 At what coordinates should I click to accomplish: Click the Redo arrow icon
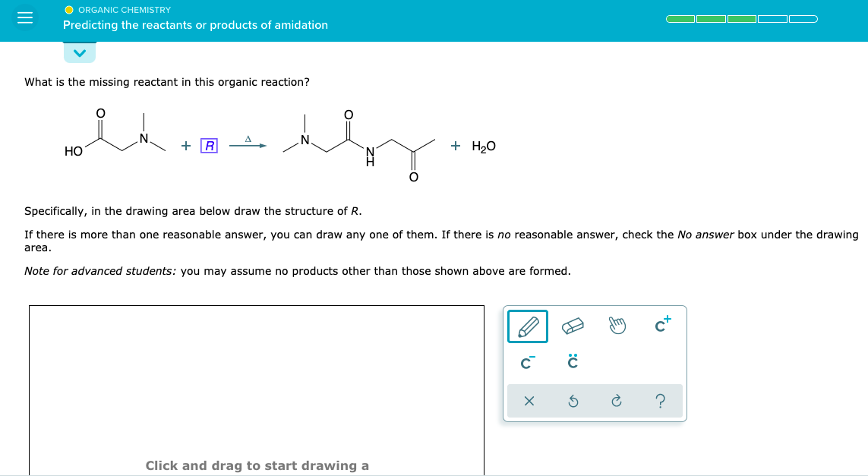(617, 400)
